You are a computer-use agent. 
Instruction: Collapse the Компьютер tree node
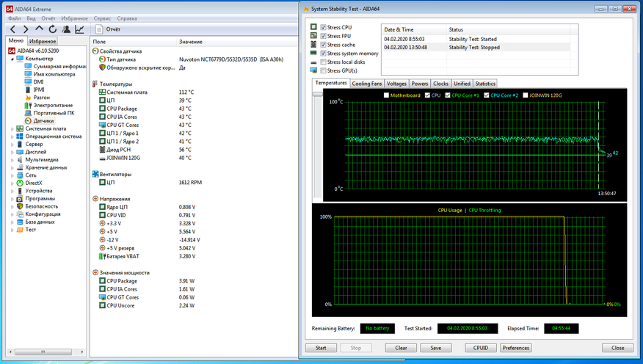pyautogui.click(x=12, y=59)
